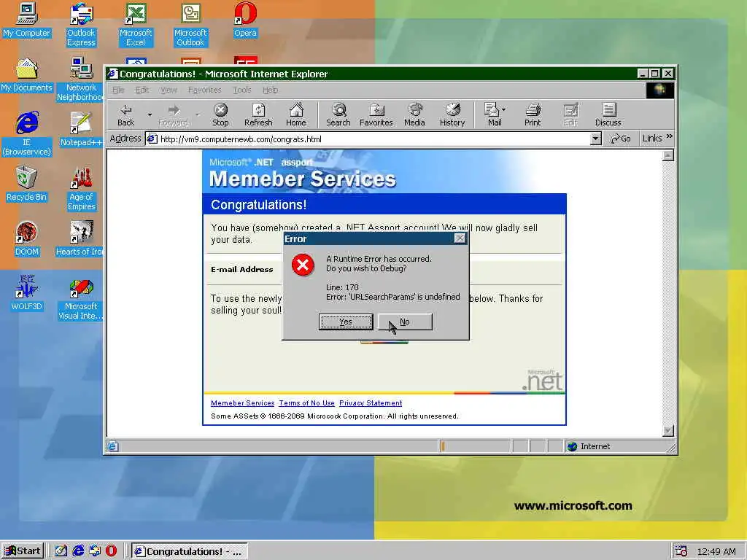Launch Internet Explorer from quick launch
747x560 pixels.
click(78, 551)
